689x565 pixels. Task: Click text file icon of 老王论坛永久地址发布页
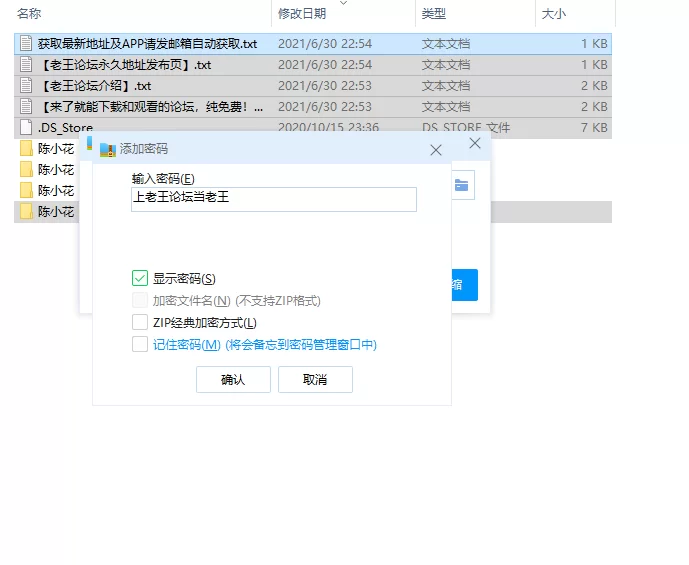(26, 65)
